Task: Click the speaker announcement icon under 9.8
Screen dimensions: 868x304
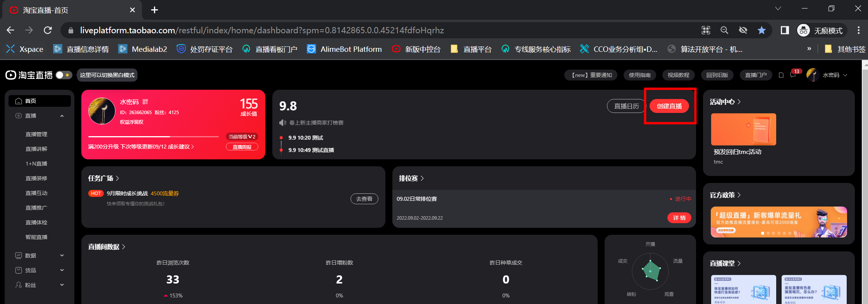Action: pyautogui.click(x=283, y=123)
